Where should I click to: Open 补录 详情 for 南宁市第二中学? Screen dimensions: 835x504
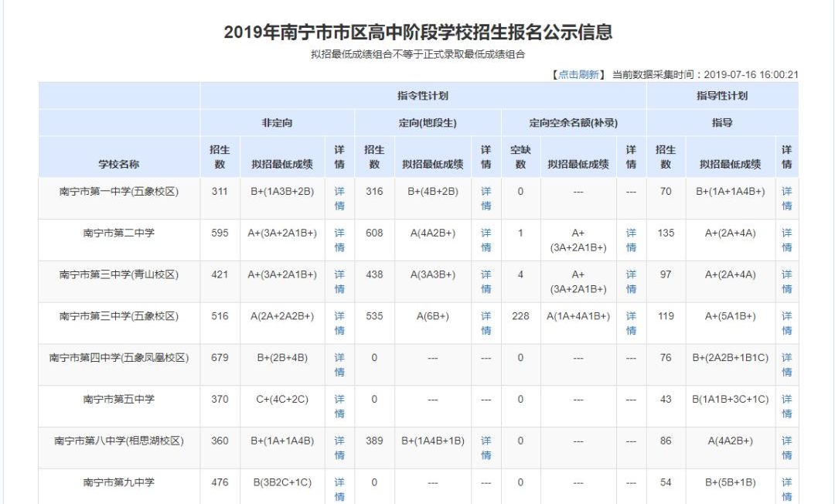pyautogui.click(x=631, y=240)
